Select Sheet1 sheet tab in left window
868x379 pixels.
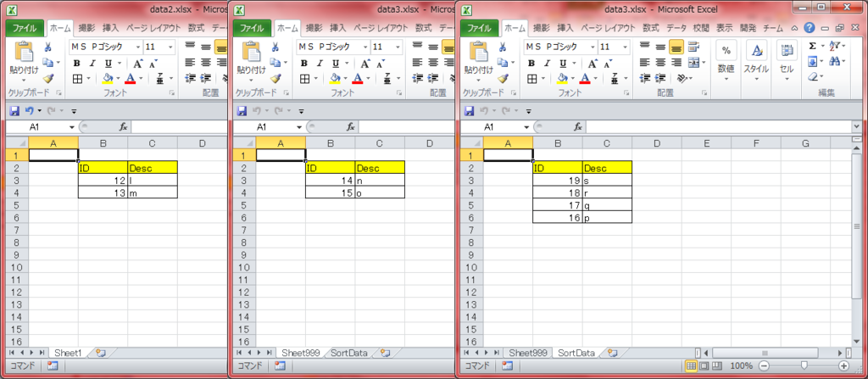[x=68, y=353]
